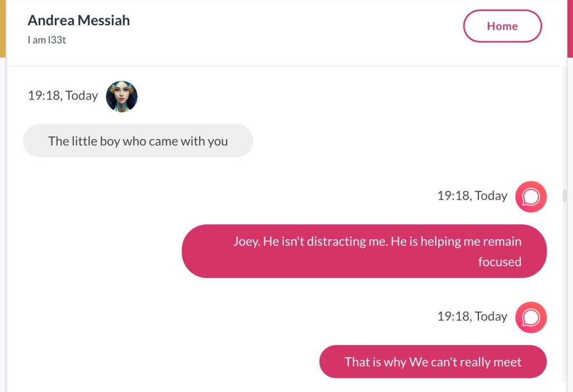Image resolution: width=573 pixels, height=392 pixels.
Task: Click the chat bubble icon above "That is why" message
Action: click(x=530, y=317)
